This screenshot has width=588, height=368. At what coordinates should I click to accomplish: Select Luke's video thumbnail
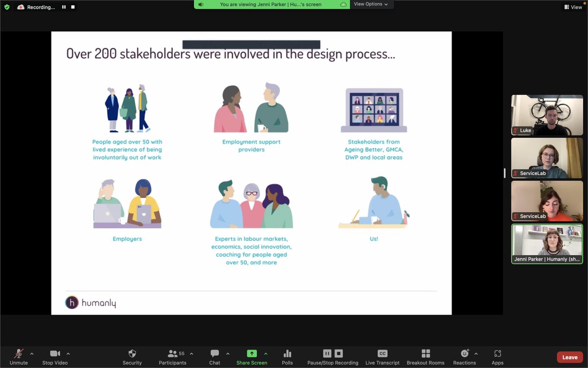pos(547,114)
